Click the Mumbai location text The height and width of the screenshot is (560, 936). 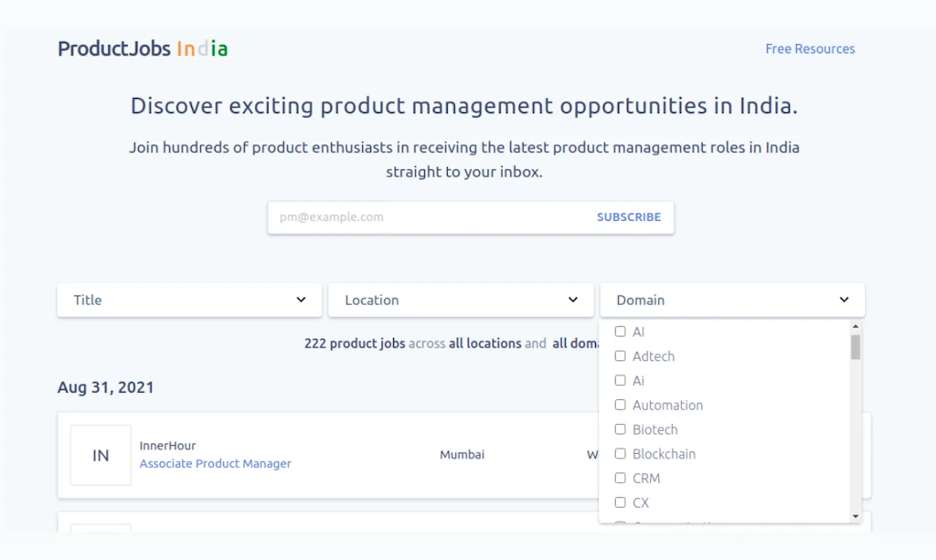coord(462,454)
